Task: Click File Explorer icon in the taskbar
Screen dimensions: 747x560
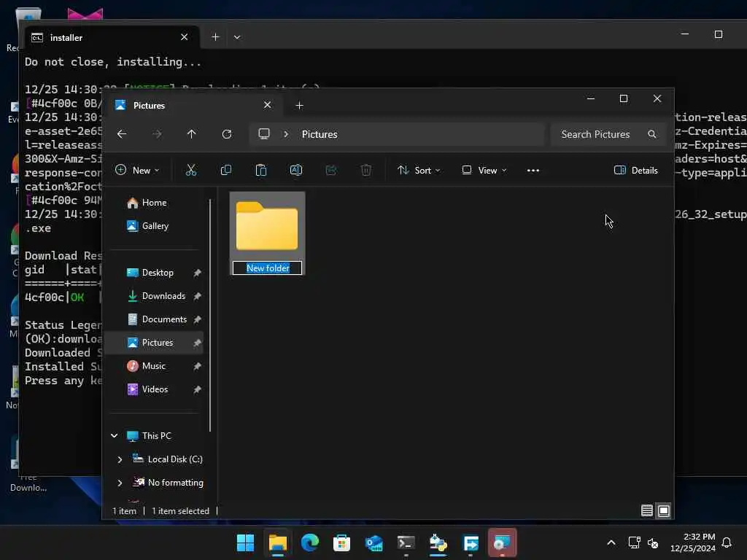Action: click(x=278, y=542)
